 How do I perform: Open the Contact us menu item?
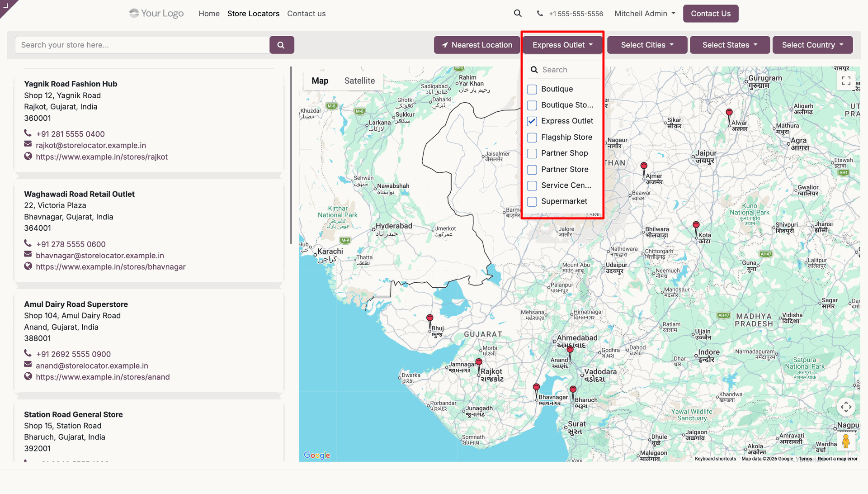(306, 14)
